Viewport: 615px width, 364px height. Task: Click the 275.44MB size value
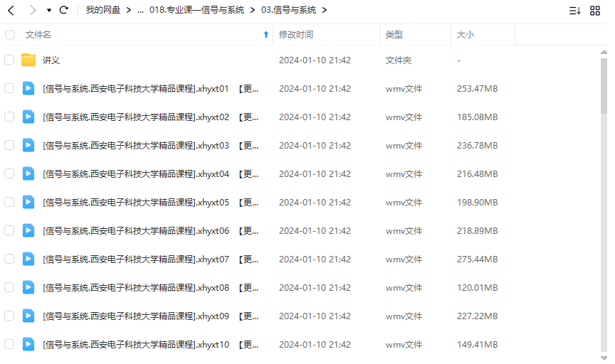pyautogui.click(x=478, y=259)
